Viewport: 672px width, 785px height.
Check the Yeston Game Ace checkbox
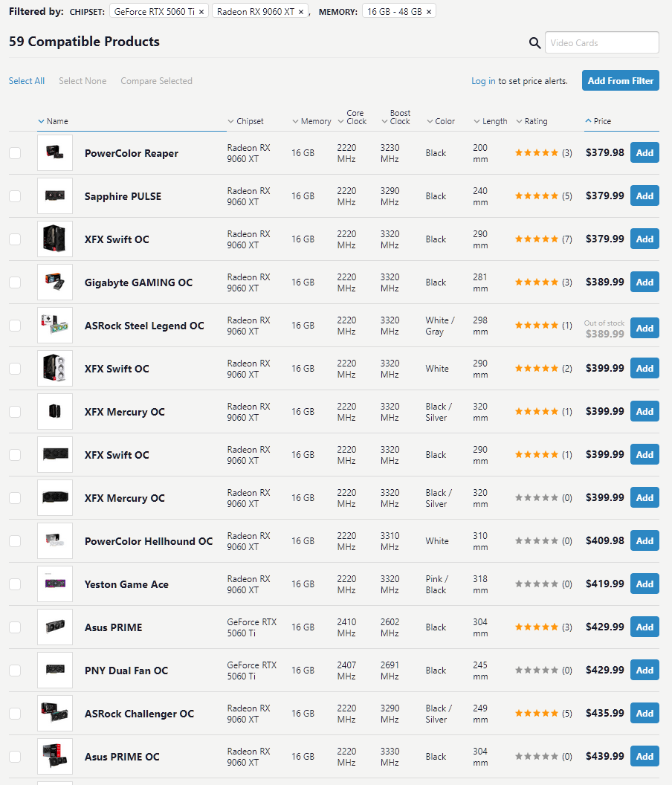[x=15, y=584]
